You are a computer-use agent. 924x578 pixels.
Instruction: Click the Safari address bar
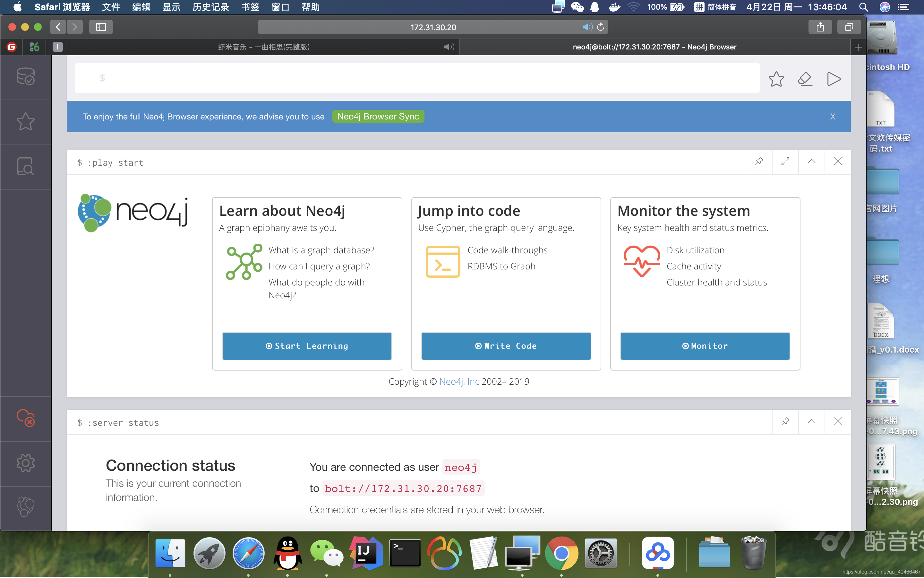pos(433,27)
